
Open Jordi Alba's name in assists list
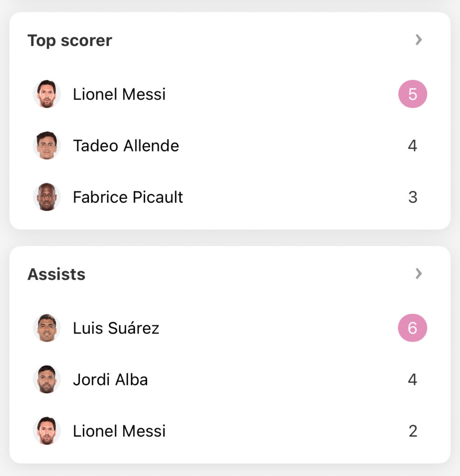pos(111,379)
